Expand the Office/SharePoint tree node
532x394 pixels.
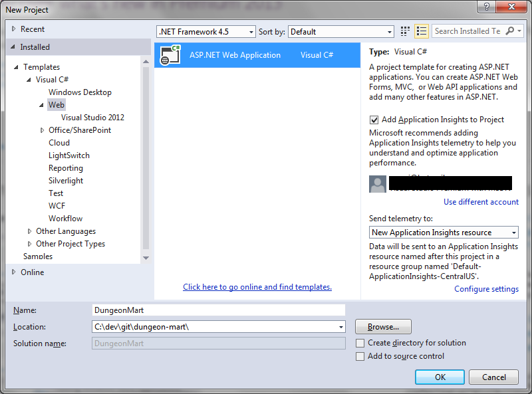[x=42, y=130]
